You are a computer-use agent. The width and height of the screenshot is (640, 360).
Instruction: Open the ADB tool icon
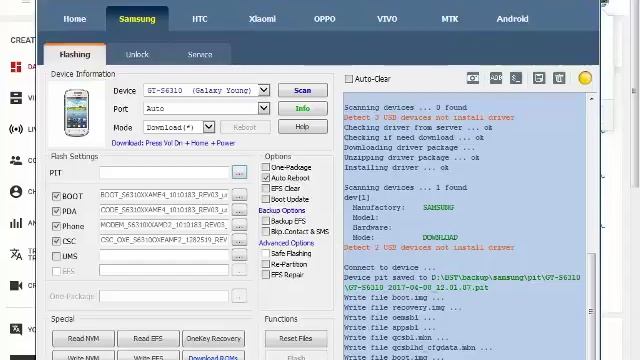(496, 78)
